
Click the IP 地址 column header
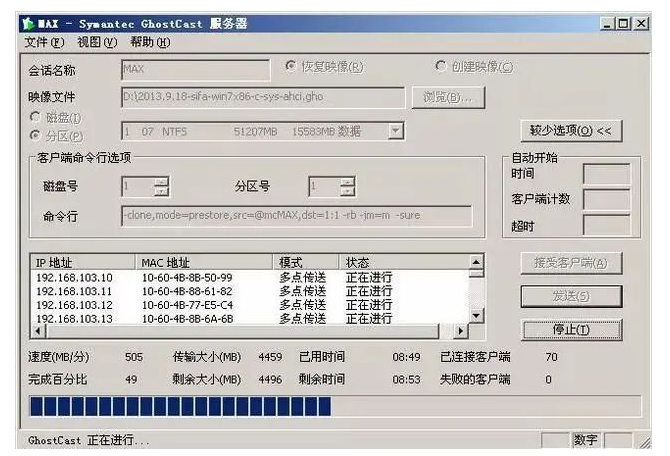tap(82, 262)
